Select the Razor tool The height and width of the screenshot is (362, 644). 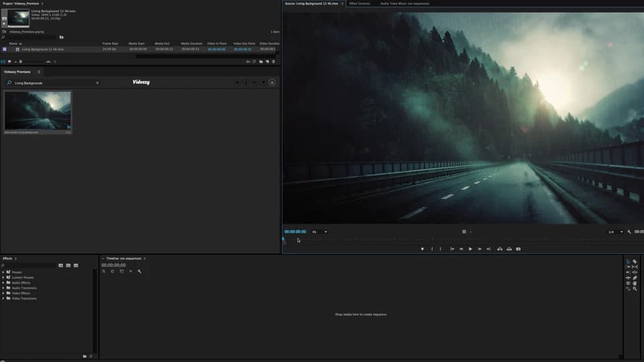click(x=635, y=261)
